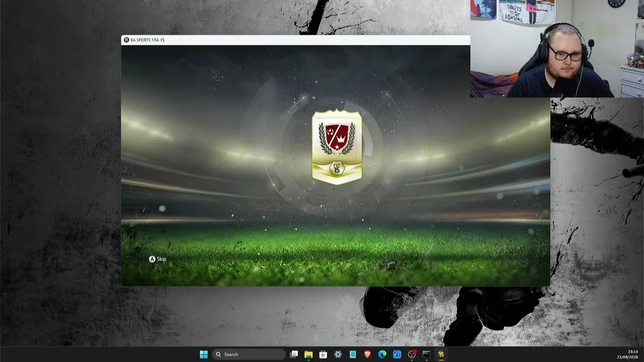Launch Brave browser from the taskbar
644x362 pixels.
point(367,354)
